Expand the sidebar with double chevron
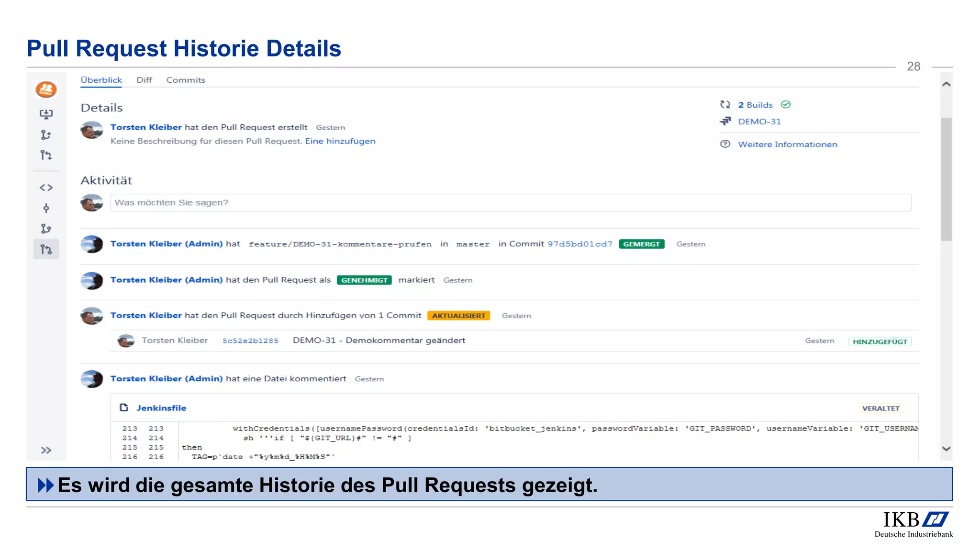980x551 pixels. click(x=46, y=450)
